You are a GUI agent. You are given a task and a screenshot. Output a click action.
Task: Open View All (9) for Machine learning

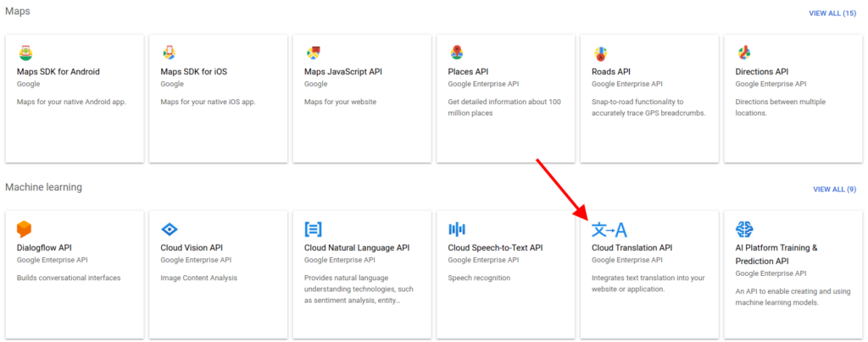(835, 189)
